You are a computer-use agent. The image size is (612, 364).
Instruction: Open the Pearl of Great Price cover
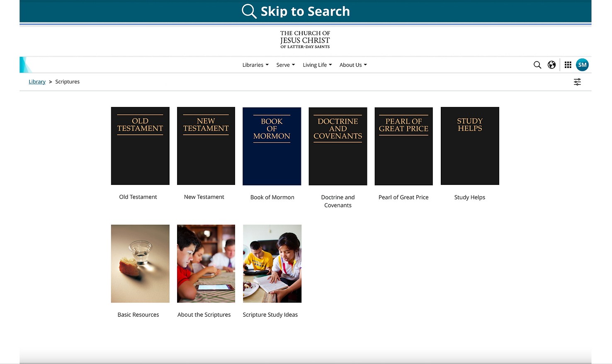404,146
